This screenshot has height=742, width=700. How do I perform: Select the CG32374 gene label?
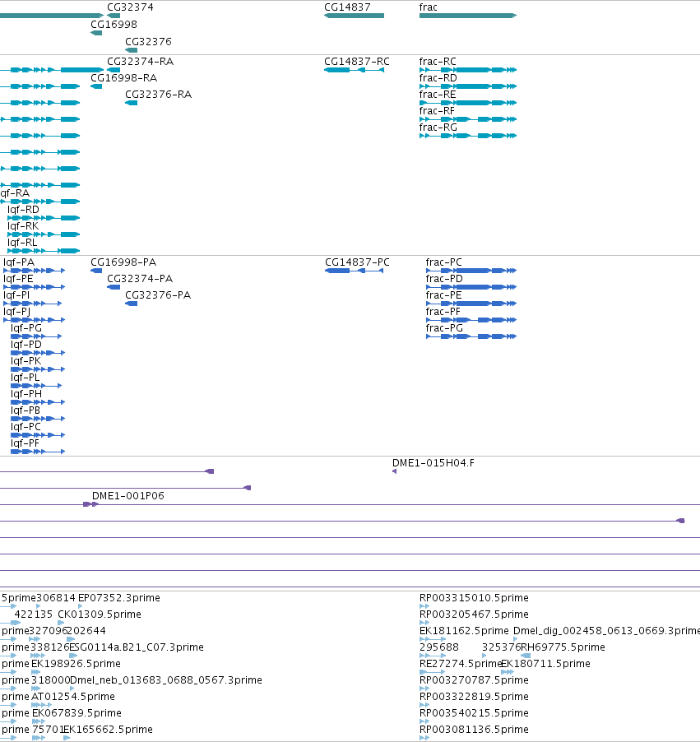[x=130, y=7]
